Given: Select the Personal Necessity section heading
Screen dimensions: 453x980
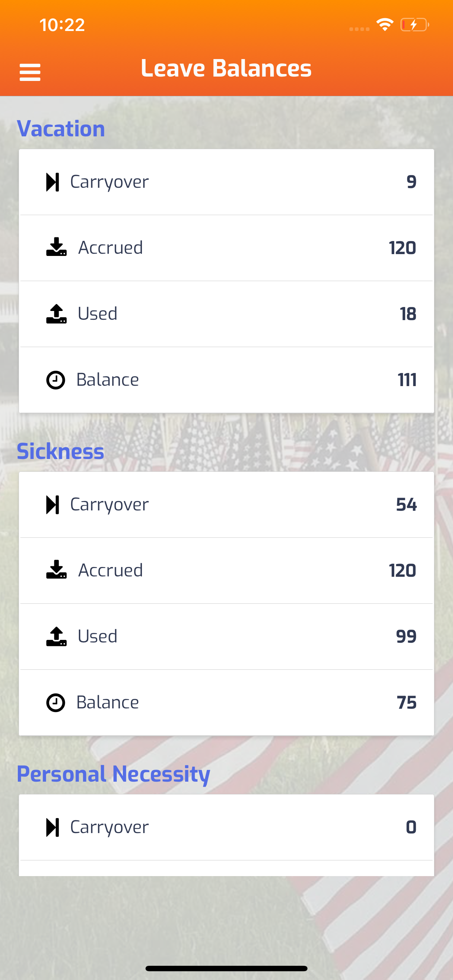Looking at the screenshot, I should click(x=113, y=774).
